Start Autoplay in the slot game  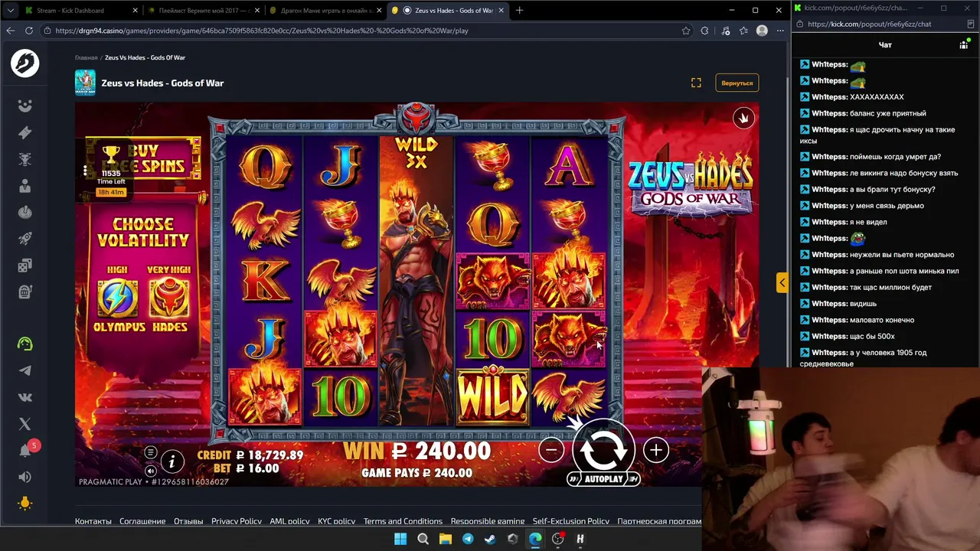(603, 479)
